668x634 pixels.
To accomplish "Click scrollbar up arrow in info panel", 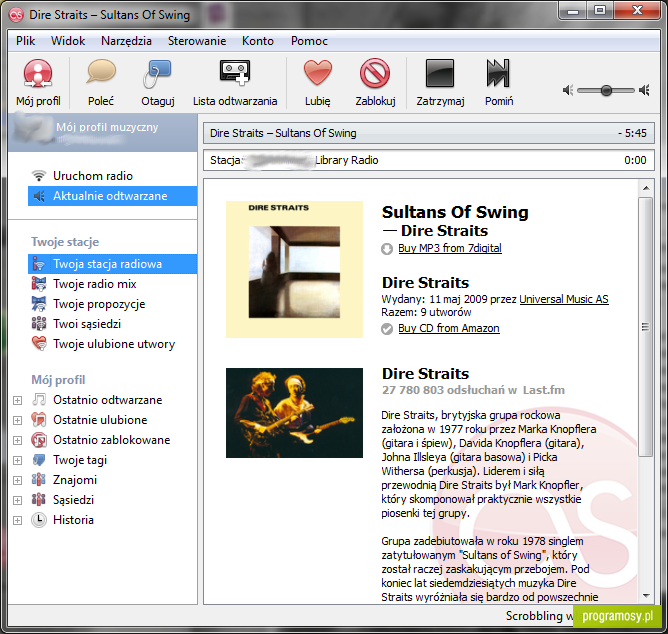I will tap(646, 188).
